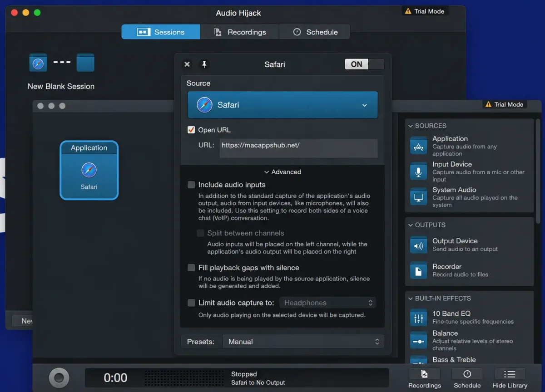The image size is (545, 392).
Task: Click the 0:00 timer display
Action: pyautogui.click(x=115, y=377)
